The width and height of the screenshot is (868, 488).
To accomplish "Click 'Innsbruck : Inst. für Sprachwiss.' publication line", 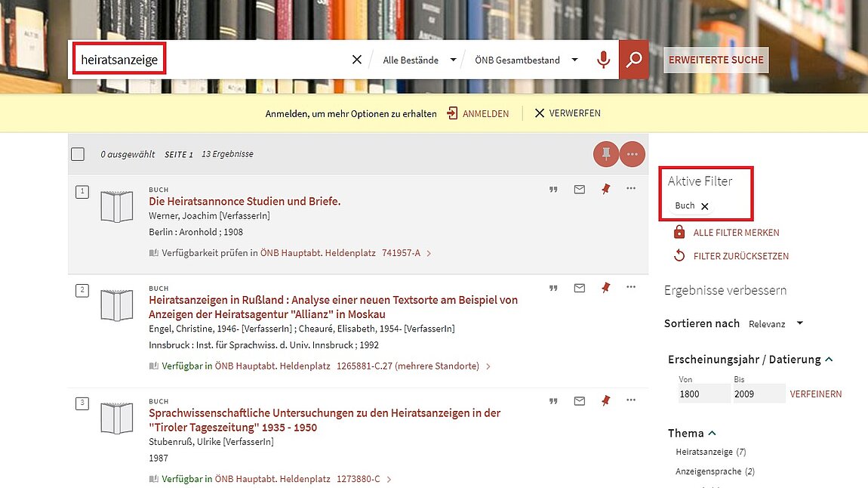I will pyautogui.click(x=264, y=345).
